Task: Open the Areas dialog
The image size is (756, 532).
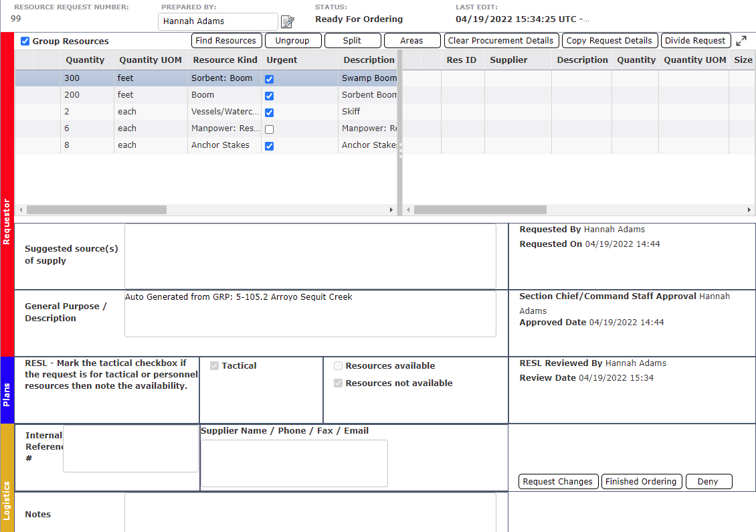Action: (411, 40)
